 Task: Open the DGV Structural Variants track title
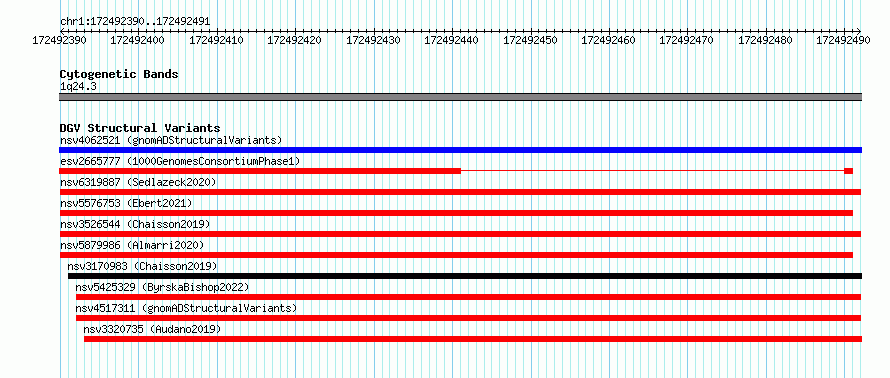(140, 128)
